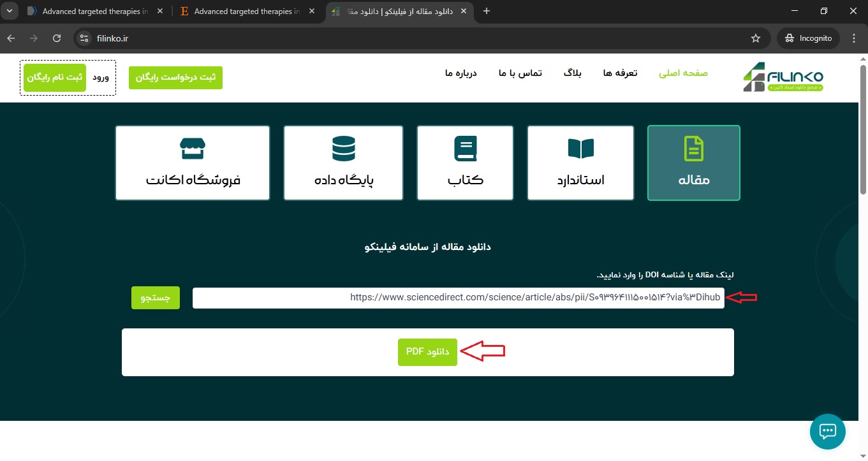
Task: Click the دانلود PDF button
Action: point(427,352)
